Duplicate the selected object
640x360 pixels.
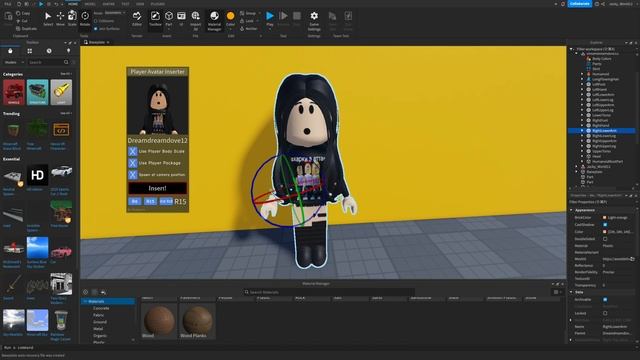tap(27, 29)
